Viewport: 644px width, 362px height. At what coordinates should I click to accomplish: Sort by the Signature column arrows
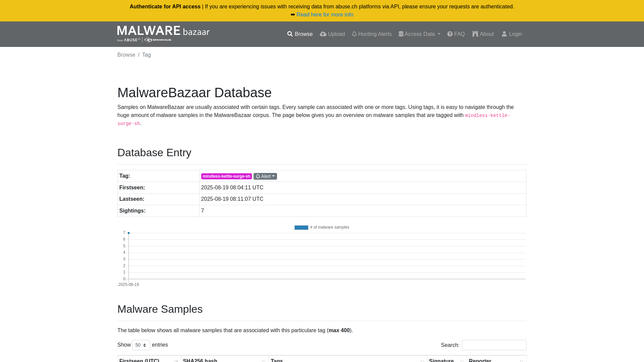pos(462,360)
